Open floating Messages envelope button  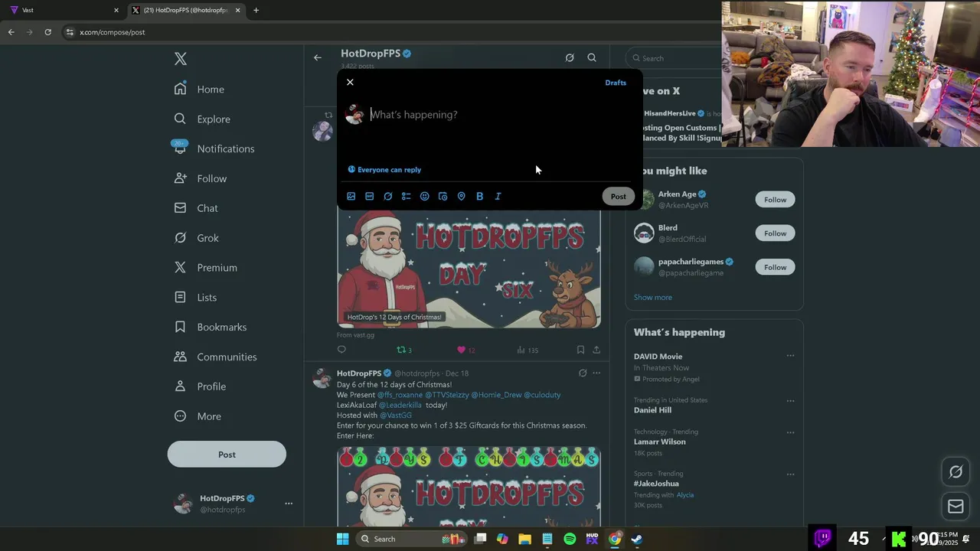955,506
